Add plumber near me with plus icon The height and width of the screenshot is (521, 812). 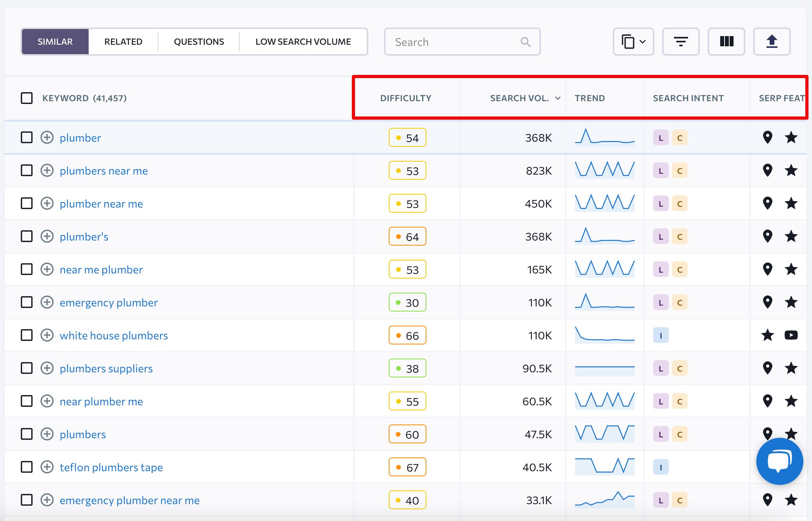coord(47,204)
